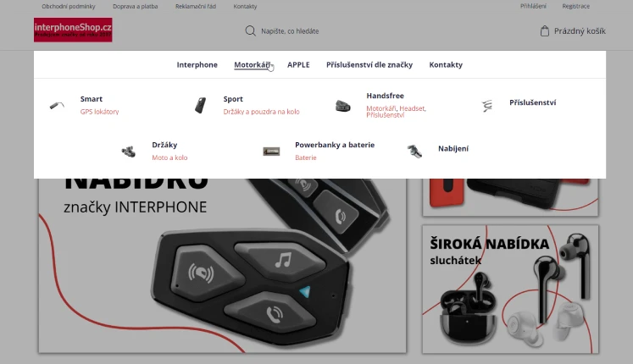Open the interphoneShop.cz logo
This screenshot has width=633, height=364.
(x=73, y=30)
